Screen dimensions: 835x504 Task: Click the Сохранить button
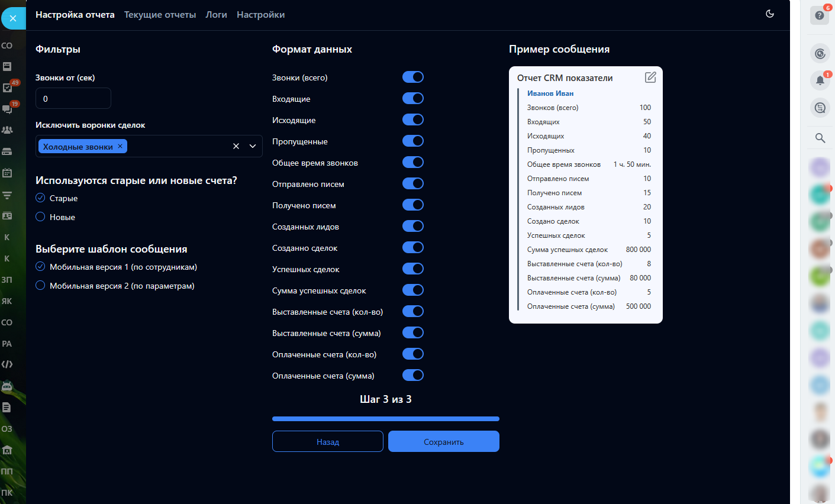443,441
